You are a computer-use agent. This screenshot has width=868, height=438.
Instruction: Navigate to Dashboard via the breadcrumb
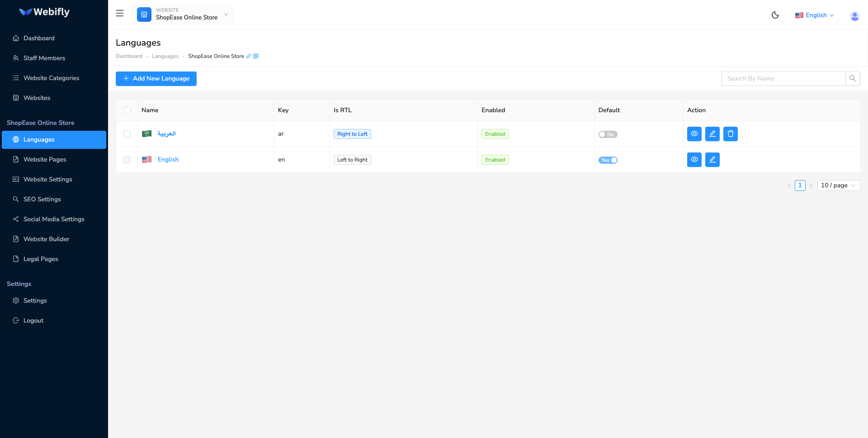pyautogui.click(x=129, y=56)
